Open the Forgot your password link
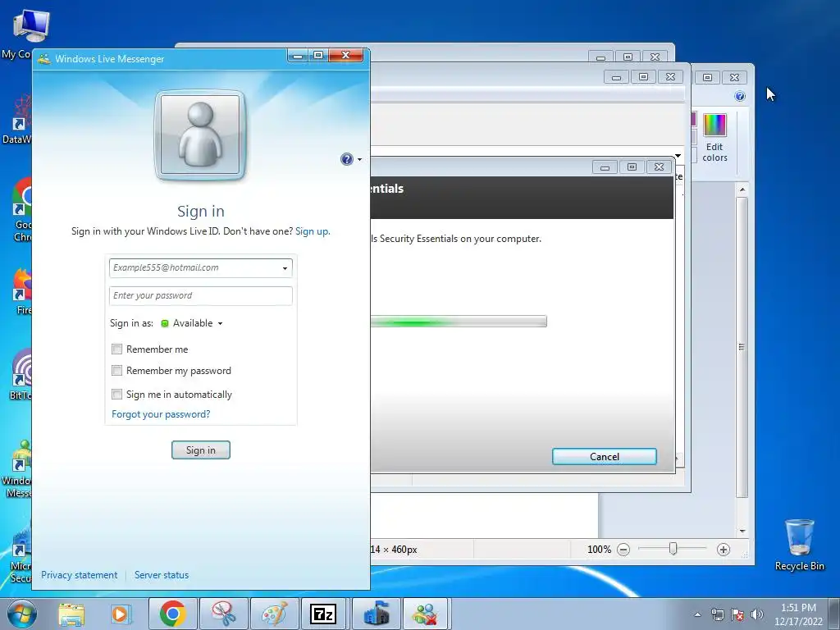This screenshot has height=630, width=840. coord(161,414)
